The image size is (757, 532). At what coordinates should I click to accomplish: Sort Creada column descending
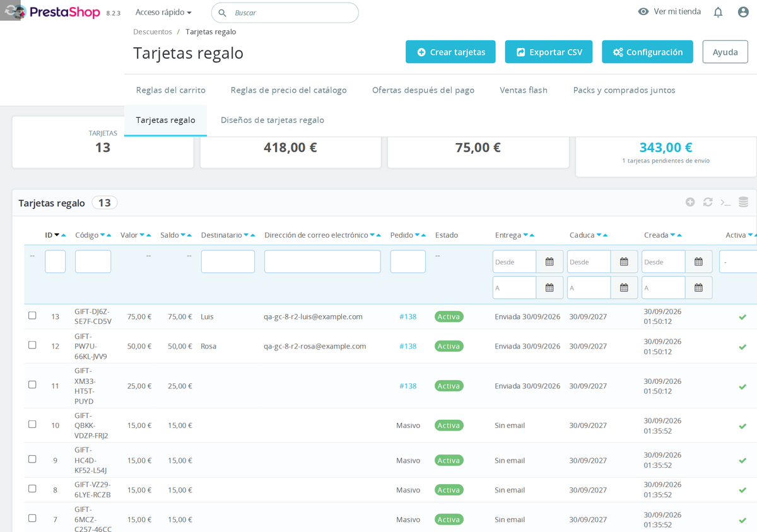click(673, 235)
